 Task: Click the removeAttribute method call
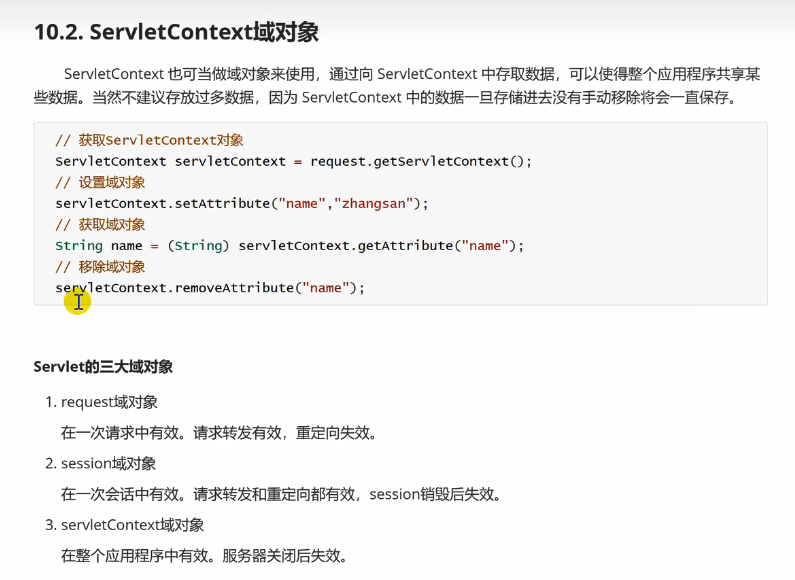point(235,287)
